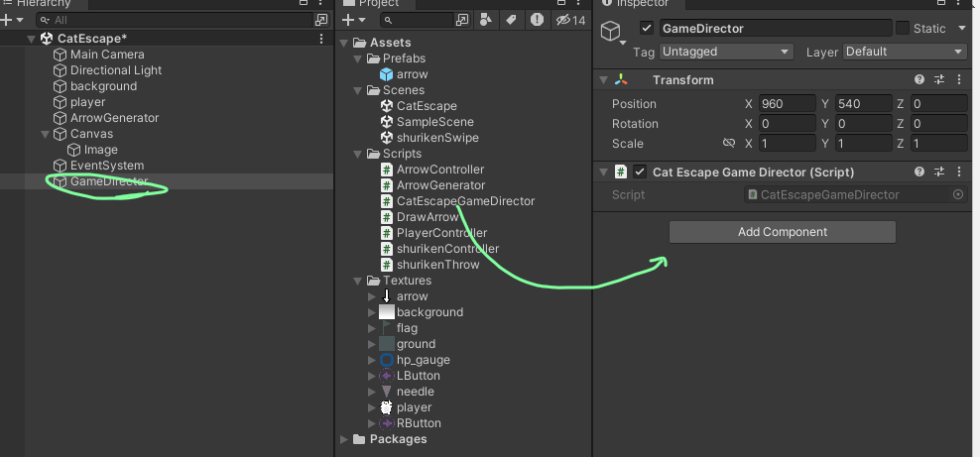Screen dimensions: 980x457
Task: Collapse the Scripts folder
Action: (x=357, y=154)
